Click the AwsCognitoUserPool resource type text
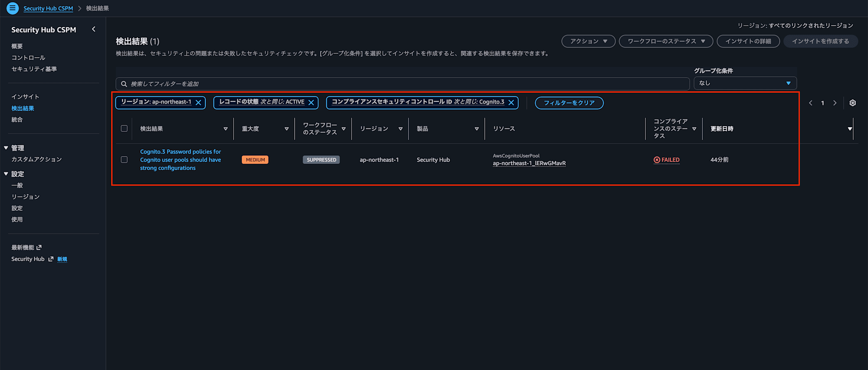Viewport: 868px width, 370px height. pyautogui.click(x=516, y=156)
